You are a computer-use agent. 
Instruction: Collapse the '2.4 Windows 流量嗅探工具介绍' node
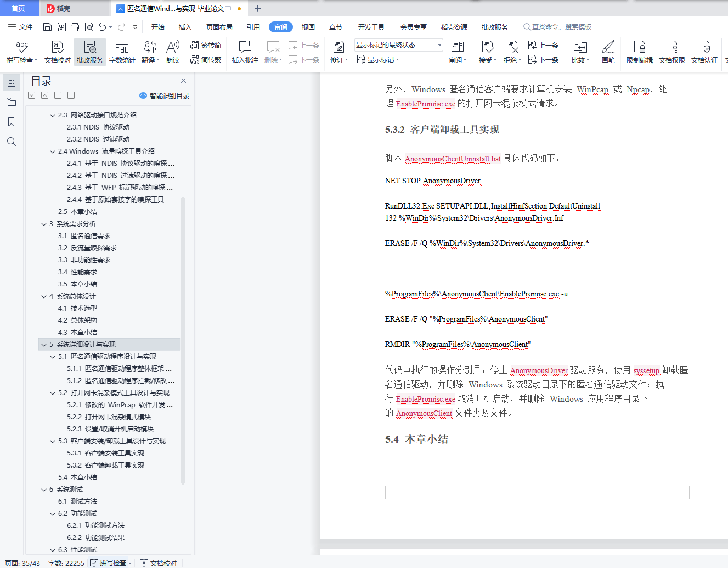(x=53, y=151)
